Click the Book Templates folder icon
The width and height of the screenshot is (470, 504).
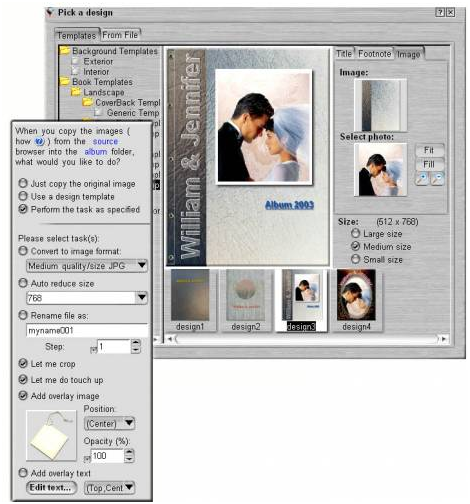point(65,81)
